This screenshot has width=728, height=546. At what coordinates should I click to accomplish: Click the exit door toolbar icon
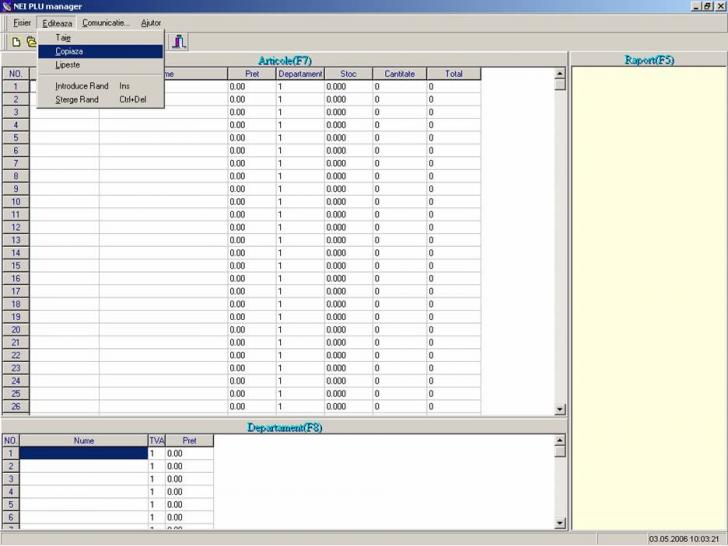179,41
